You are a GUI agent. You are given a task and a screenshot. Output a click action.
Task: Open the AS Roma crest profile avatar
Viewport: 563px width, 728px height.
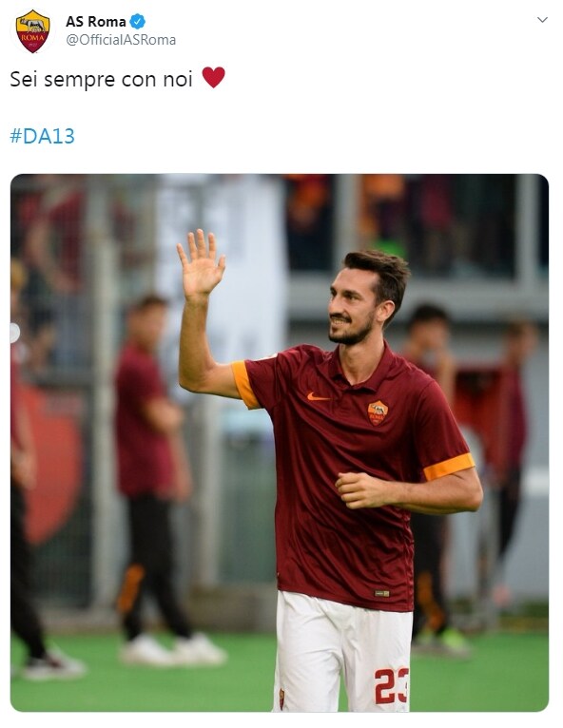(x=32, y=31)
